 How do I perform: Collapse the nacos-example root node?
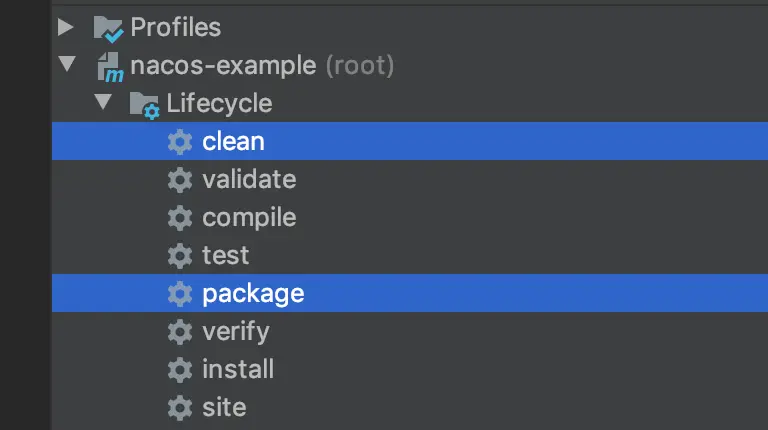[x=67, y=65]
